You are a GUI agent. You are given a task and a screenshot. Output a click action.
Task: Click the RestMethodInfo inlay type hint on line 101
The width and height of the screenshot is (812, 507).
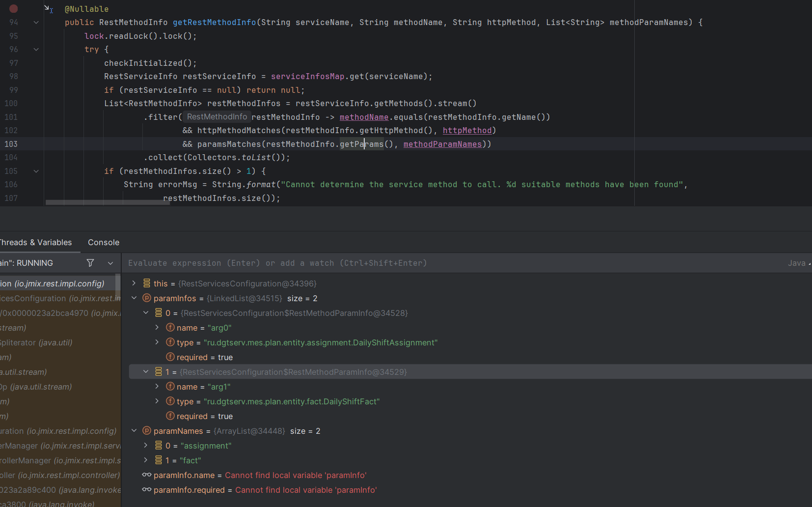click(217, 117)
